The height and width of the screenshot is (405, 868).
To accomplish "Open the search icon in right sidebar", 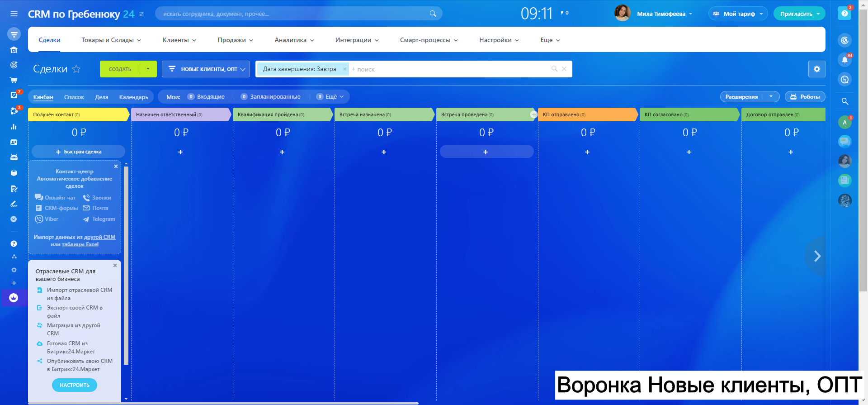I will point(844,101).
